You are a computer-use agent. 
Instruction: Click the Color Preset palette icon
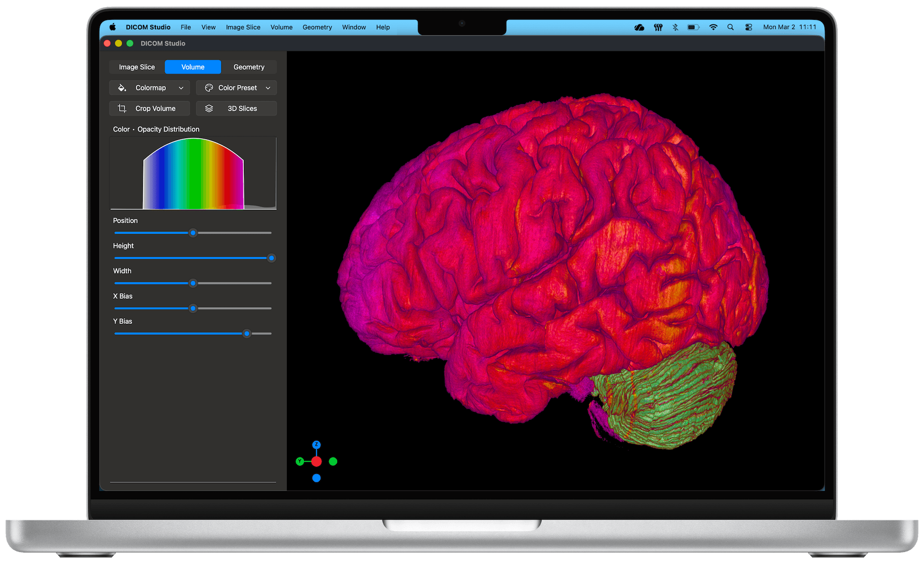(209, 87)
